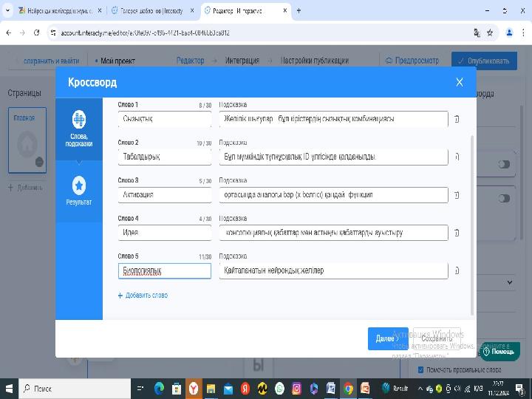
Task: Delete the Слово 5 row with trash icon
Action: point(457,270)
